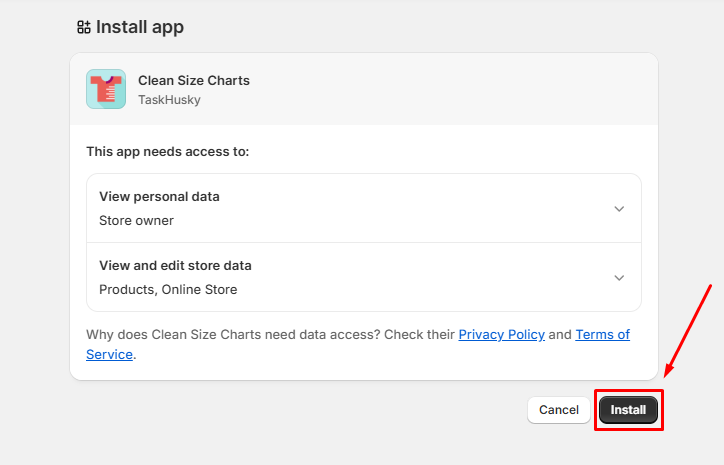Click the Install app page heading
This screenshot has width=724, height=465.
click(x=140, y=27)
